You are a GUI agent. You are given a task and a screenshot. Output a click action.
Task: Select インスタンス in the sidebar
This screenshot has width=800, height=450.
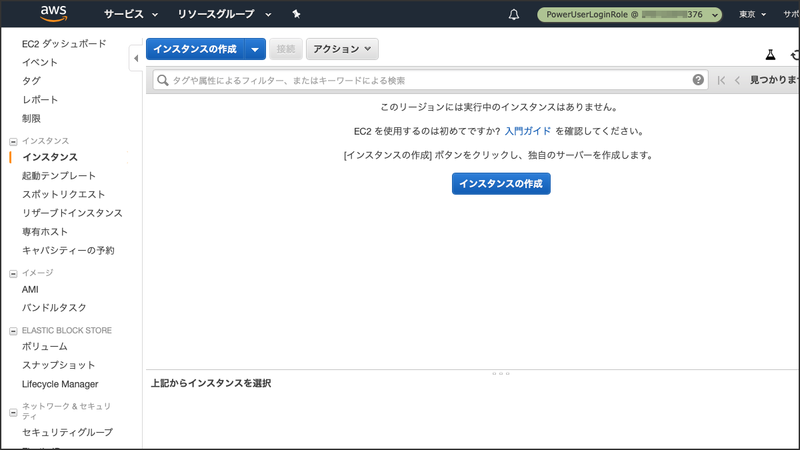point(49,157)
